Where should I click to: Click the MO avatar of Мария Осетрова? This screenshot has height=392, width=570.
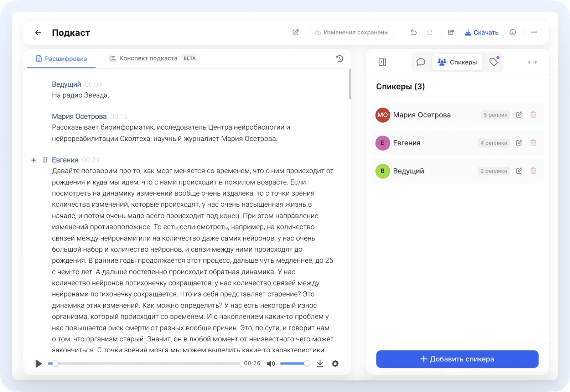383,115
